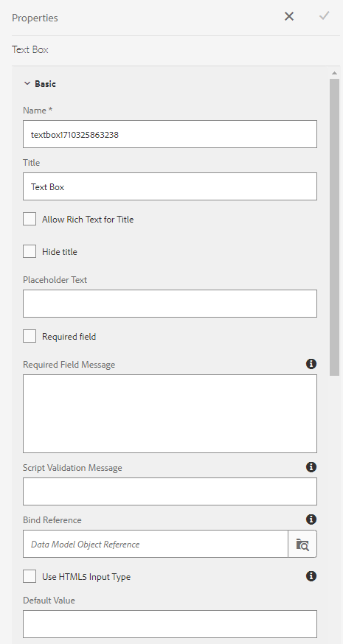Image resolution: width=343 pixels, height=644 pixels.
Task: Click the scrollbar up arrow
Action: point(334,73)
